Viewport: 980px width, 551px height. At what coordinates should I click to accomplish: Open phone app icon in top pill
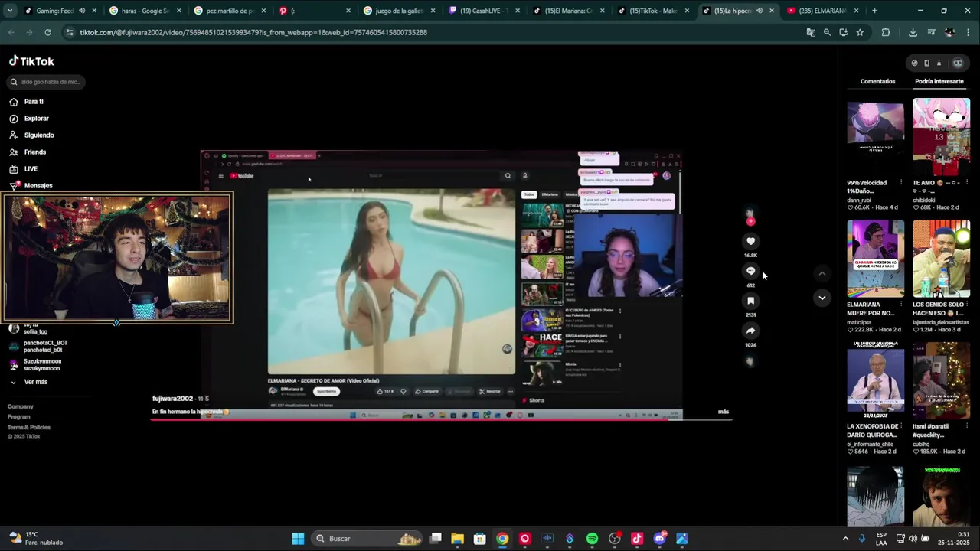pos(926,63)
